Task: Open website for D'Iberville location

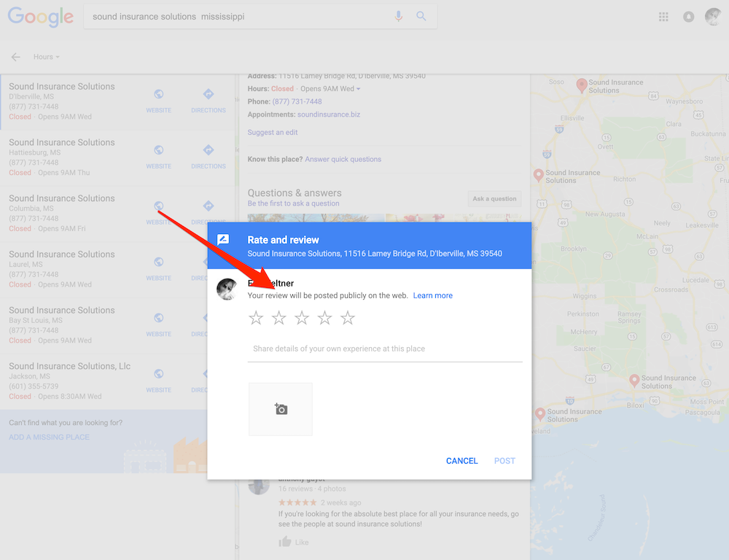Action: (x=158, y=101)
